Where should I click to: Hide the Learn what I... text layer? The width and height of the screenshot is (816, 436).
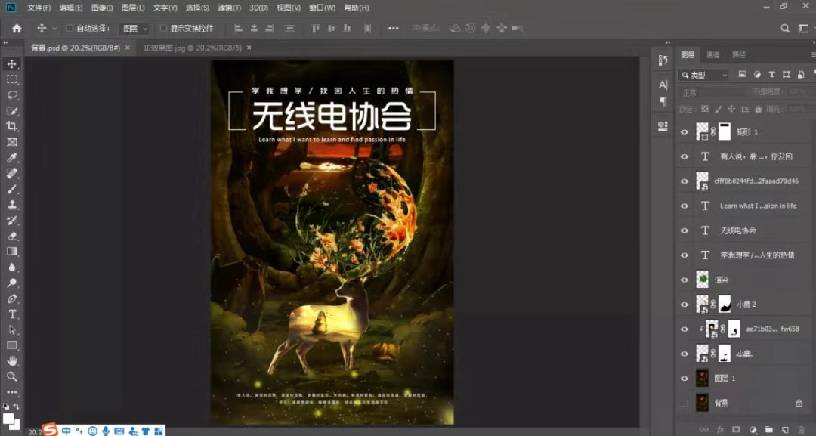pos(684,206)
